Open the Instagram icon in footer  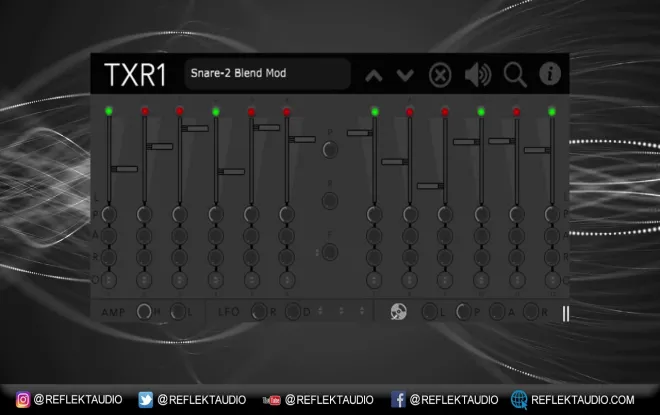click(23, 399)
